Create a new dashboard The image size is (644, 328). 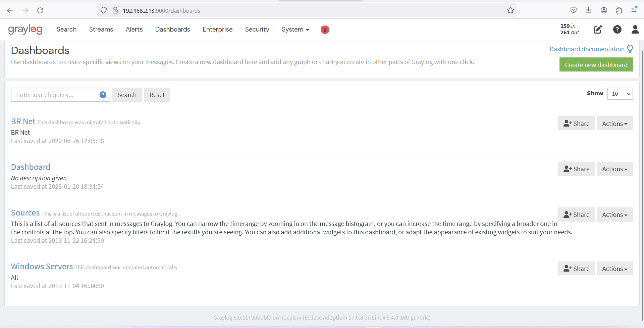pyautogui.click(x=596, y=64)
